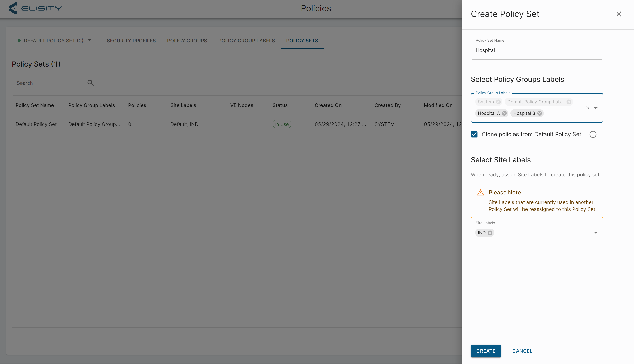Screen dimensions: 634x364
Task: Remove the System label chip
Action: click(498, 102)
